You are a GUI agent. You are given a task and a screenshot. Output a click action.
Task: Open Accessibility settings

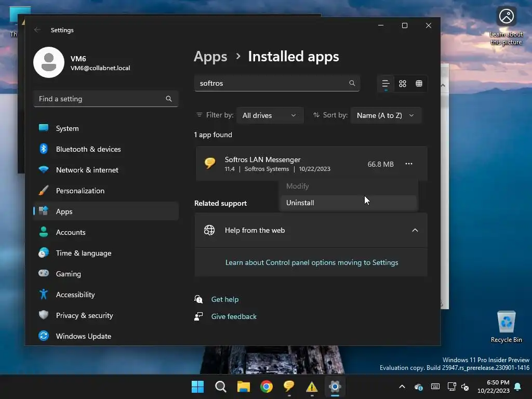(x=106, y=295)
